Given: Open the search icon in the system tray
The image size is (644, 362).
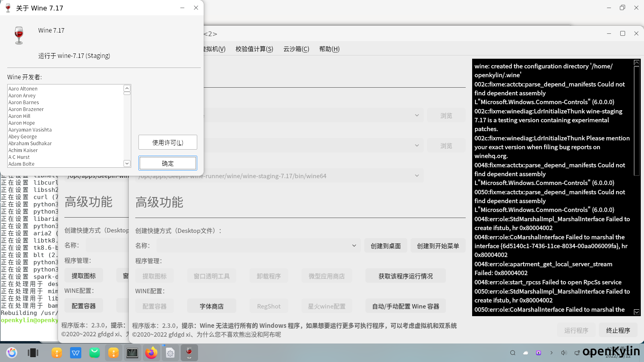Looking at the screenshot, I should pos(513,353).
